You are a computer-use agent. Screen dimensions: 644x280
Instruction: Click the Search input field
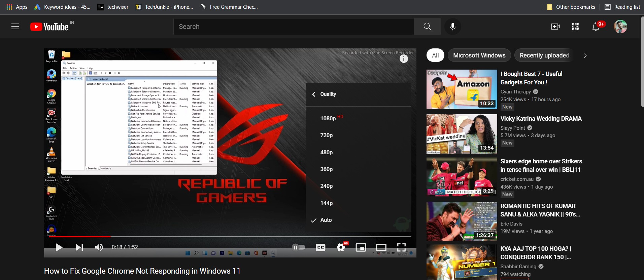[294, 27]
